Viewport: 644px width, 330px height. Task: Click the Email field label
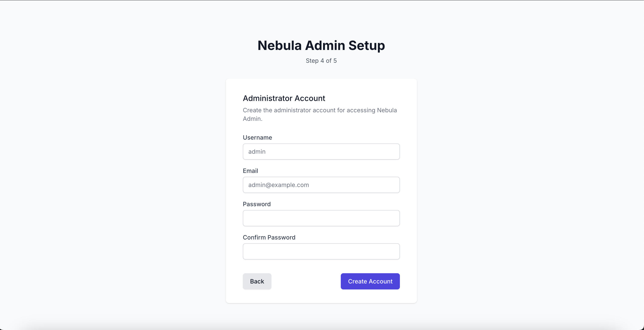250,171
